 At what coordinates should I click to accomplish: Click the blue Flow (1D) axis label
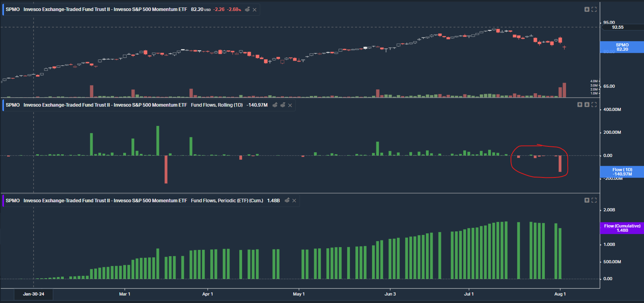622,172
